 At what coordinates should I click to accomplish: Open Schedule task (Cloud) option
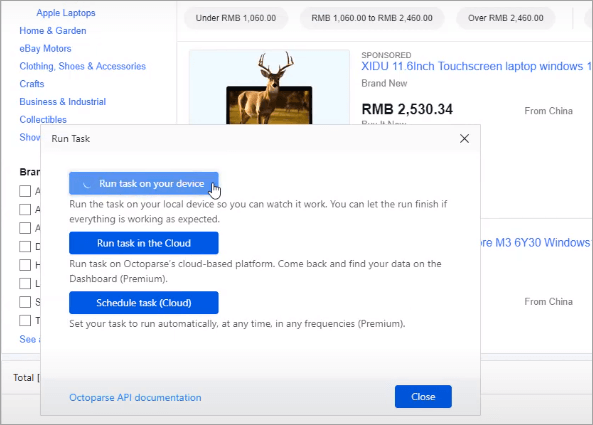[144, 302]
